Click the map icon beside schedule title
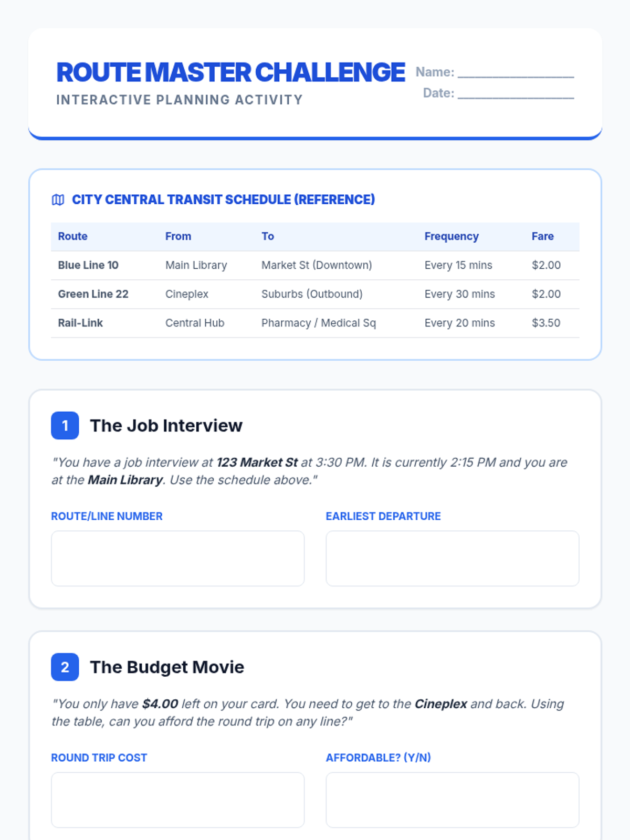Screen dimensions: 630x840 pyautogui.click(x=58, y=200)
